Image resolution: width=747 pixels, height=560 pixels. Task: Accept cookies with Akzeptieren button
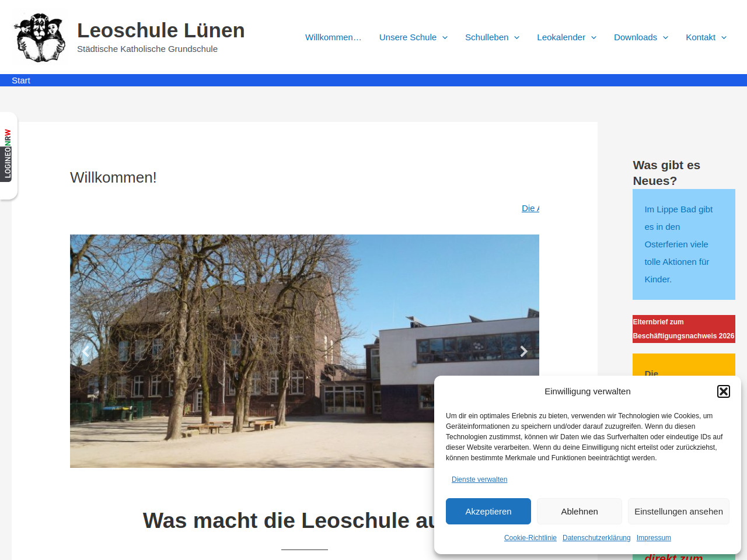click(x=488, y=512)
